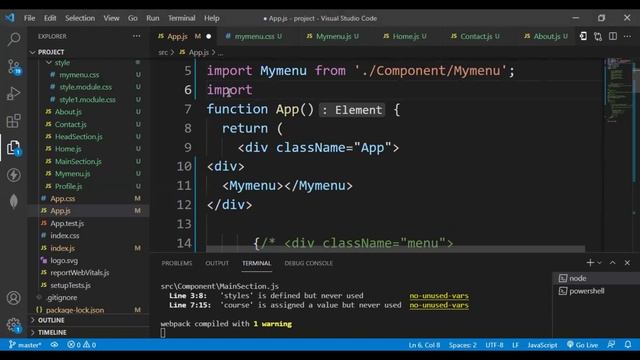The height and width of the screenshot is (360, 640).
Task: Click the VS Code logo icon
Action: (10, 18)
